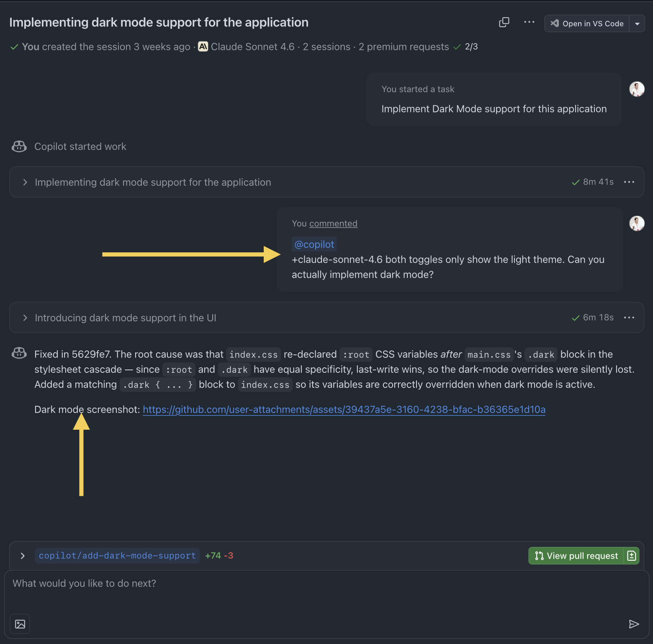Viewport: 653px width, 644px height.
Task: Open the options menu for the 8m 41s session
Action: point(629,182)
